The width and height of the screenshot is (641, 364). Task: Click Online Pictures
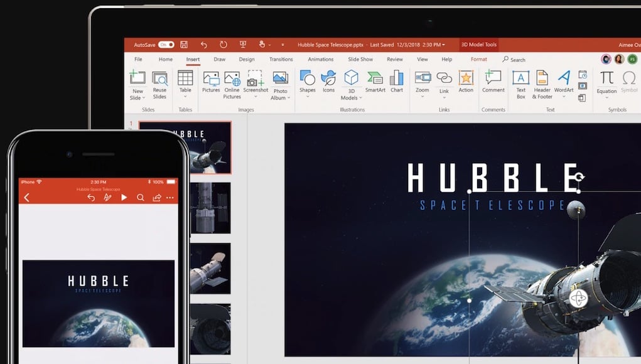coord(232,85)
